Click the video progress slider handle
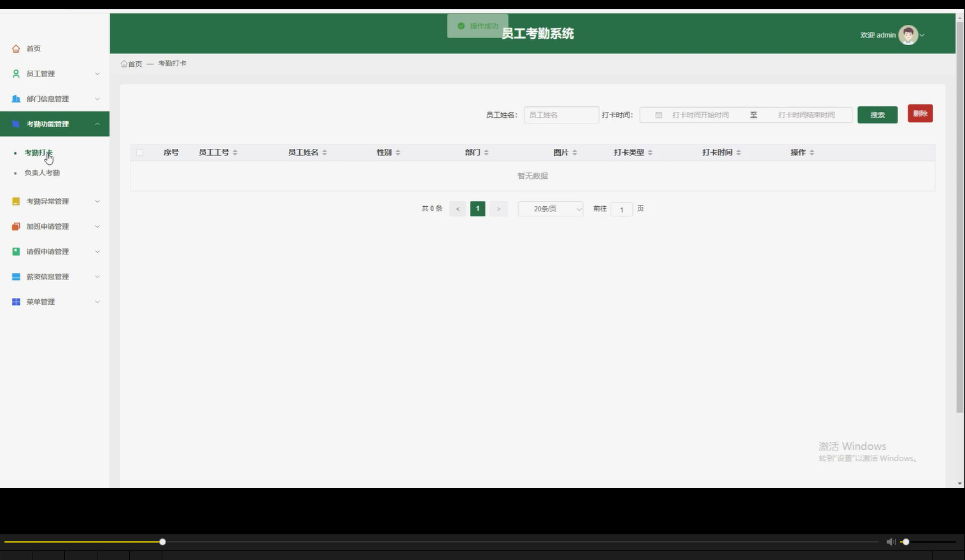This screenshot has width=965, height=560. [162, 542]
